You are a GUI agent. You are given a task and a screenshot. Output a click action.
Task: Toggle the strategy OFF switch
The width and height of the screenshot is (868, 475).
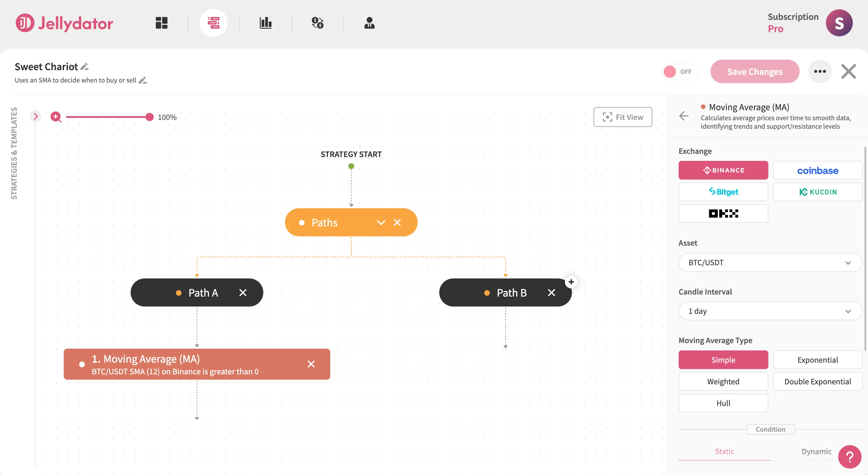[x=680, y=71]
